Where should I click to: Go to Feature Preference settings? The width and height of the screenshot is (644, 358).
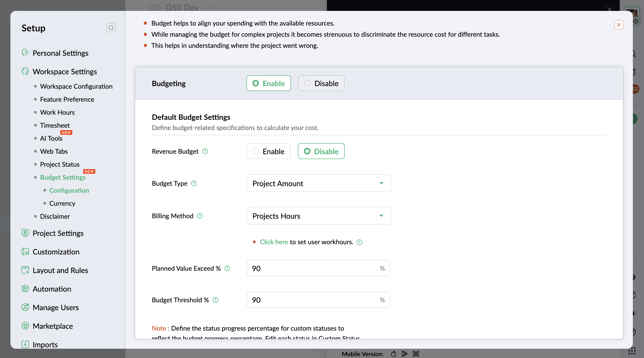click(x=67, y=99)
